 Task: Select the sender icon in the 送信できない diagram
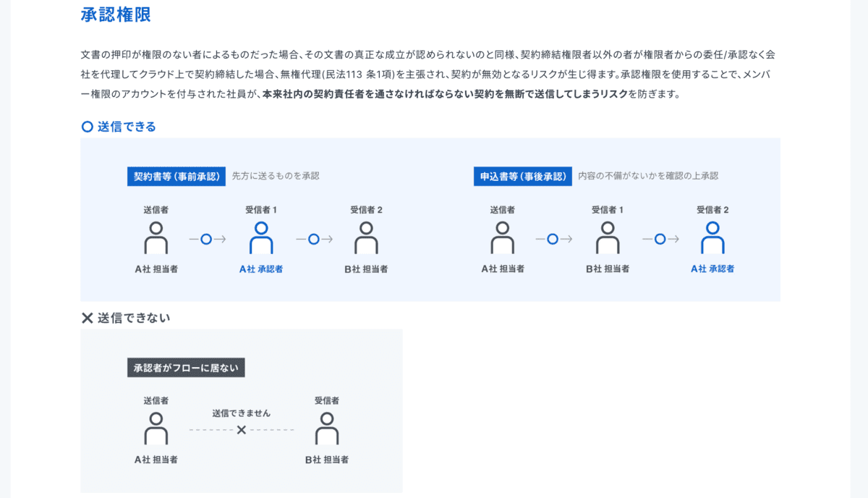(156, 429)
